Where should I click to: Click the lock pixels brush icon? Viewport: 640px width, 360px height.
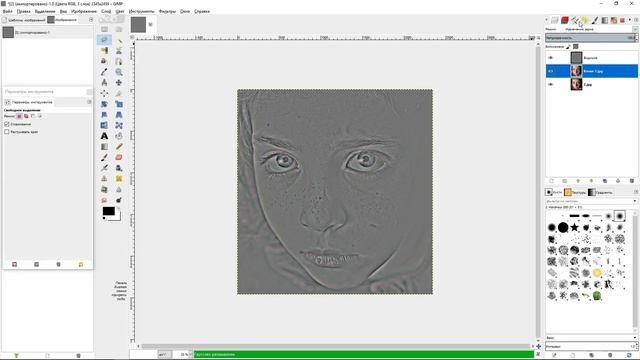click(568, 47)
